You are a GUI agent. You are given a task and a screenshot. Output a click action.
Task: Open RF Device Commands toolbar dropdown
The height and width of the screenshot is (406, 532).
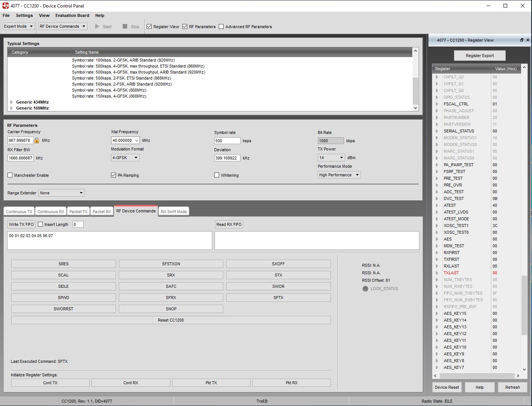63,26
